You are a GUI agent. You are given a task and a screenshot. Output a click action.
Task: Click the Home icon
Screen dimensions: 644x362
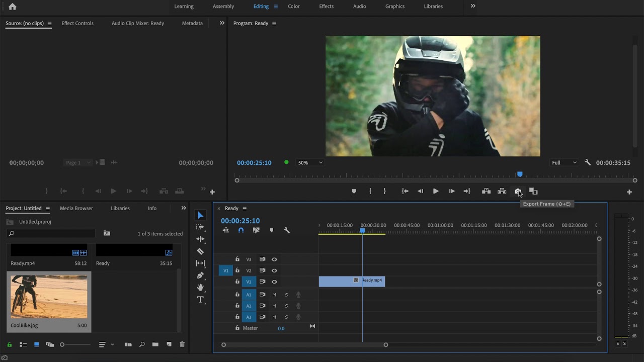[x=13, y=7]
